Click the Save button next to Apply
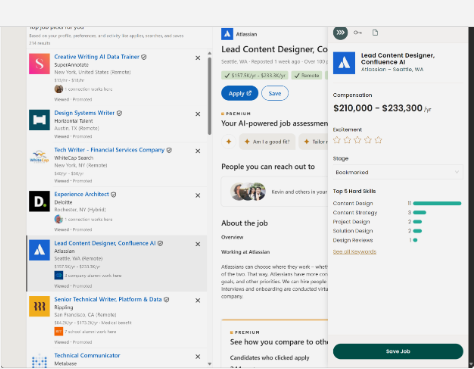 click(275, 93)
